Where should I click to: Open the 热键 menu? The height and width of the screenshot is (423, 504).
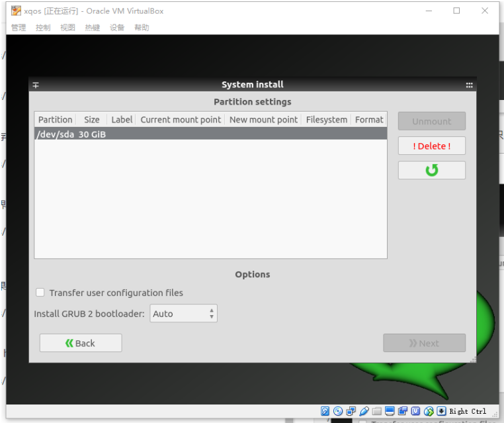click(93, 28)
